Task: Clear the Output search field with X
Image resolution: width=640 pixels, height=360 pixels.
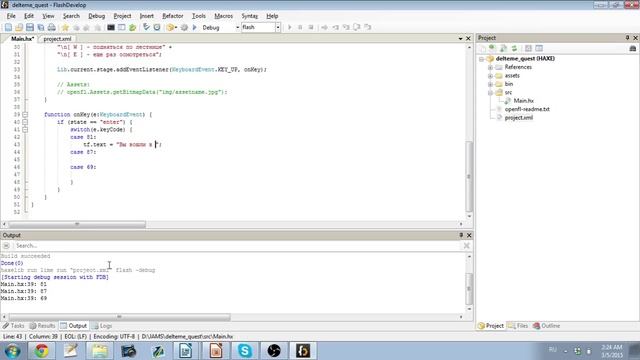Action: pos(467,246)
